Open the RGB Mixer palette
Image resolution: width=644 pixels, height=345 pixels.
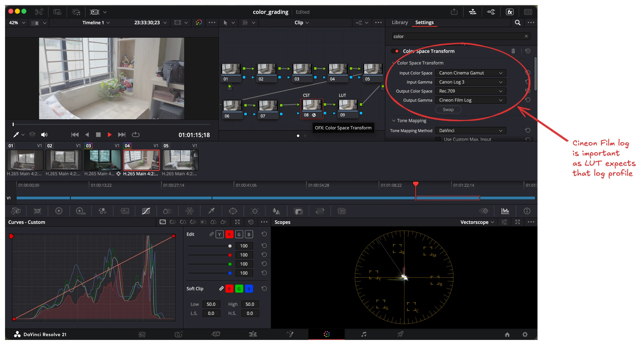(102, 211)
